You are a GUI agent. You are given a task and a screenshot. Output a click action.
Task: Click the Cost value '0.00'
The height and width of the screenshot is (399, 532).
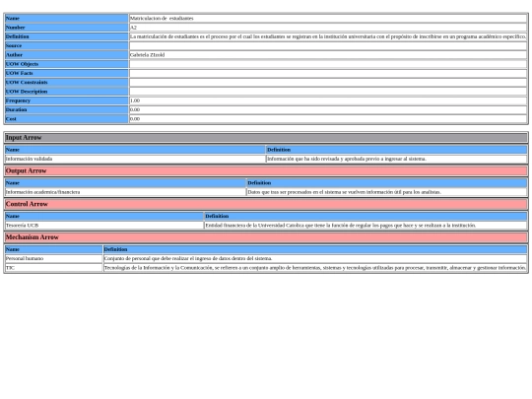[328, 119]
